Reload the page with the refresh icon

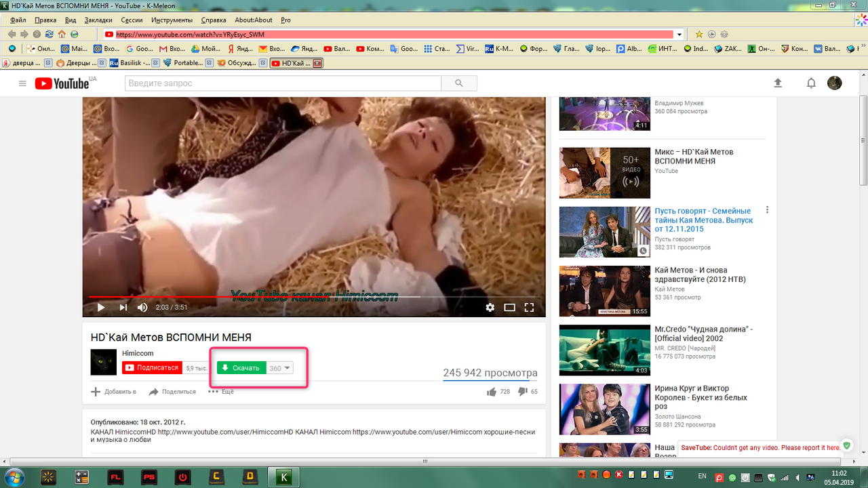(x=49, y=34)
